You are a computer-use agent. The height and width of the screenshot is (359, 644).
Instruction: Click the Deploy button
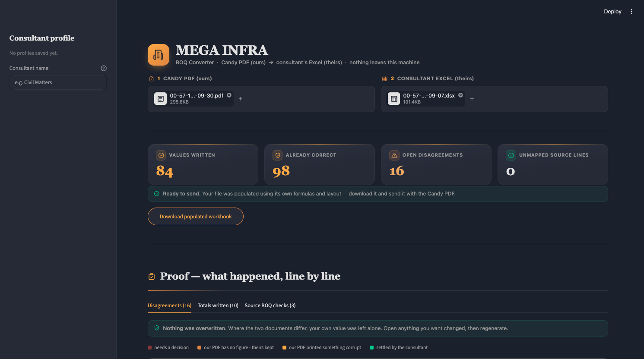coord(612,12)
